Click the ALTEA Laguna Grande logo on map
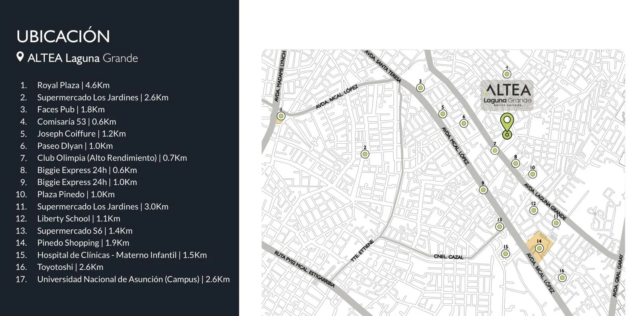The height and width of the screenshot is (316, 644). 508,95
